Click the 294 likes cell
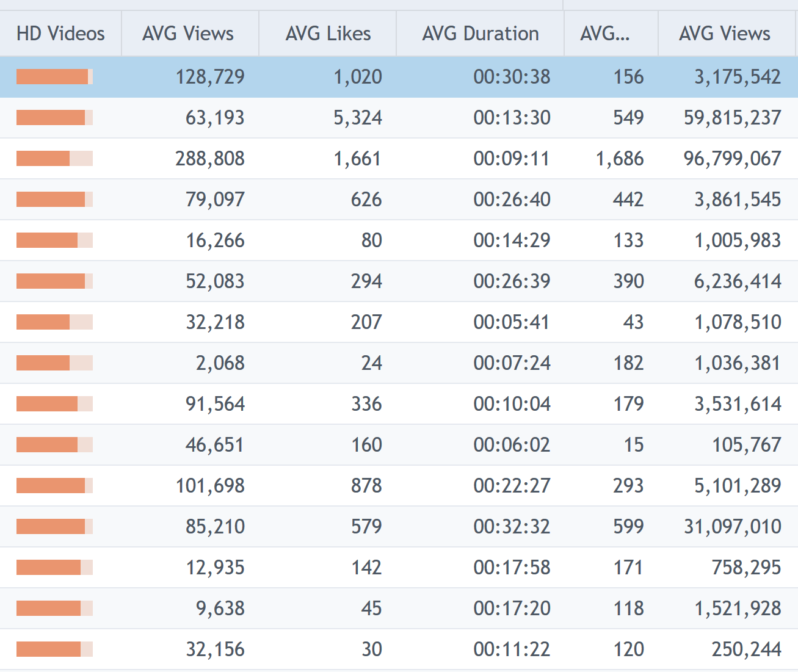Viewport: 798px width, 672px height. tap(366, 281)
